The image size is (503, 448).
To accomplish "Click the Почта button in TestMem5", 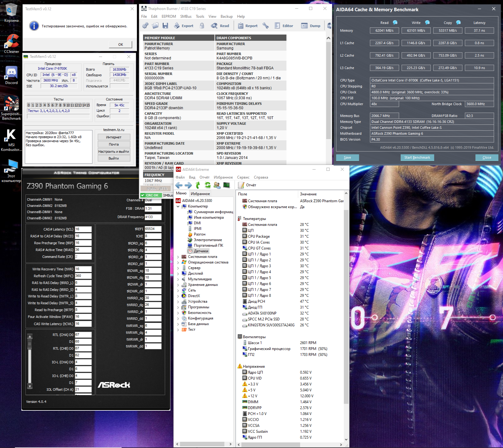I will coord(114,144).
